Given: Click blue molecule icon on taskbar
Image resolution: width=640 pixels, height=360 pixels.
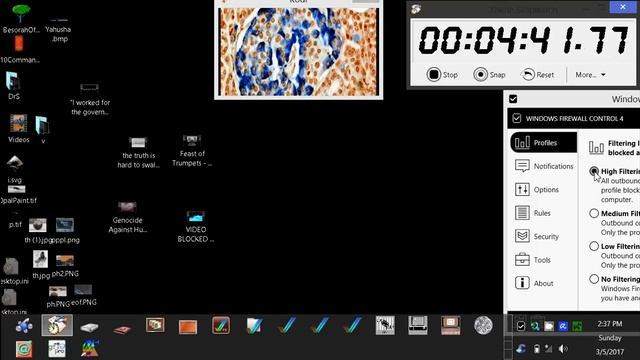Looking at the screenshot, I should [x=24, y=326].
